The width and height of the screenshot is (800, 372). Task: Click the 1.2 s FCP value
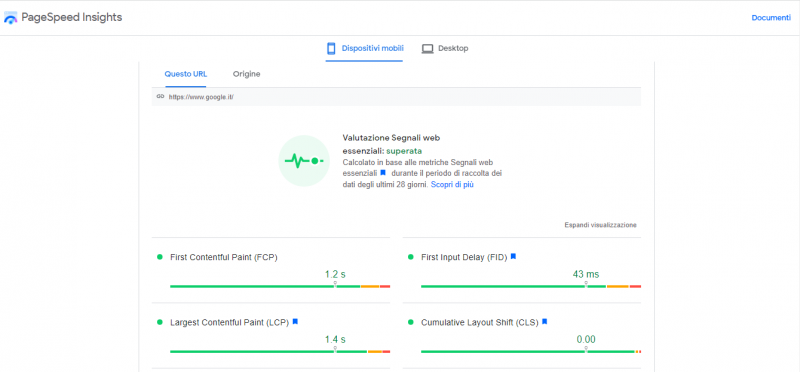click(335, 275)
